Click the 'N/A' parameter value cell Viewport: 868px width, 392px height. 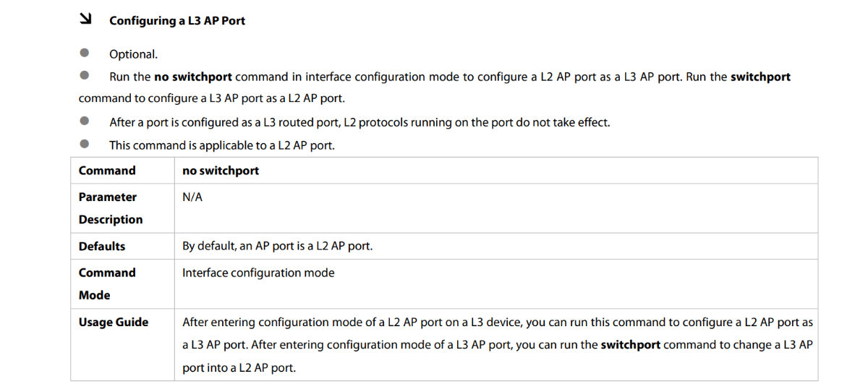[192, 197]
